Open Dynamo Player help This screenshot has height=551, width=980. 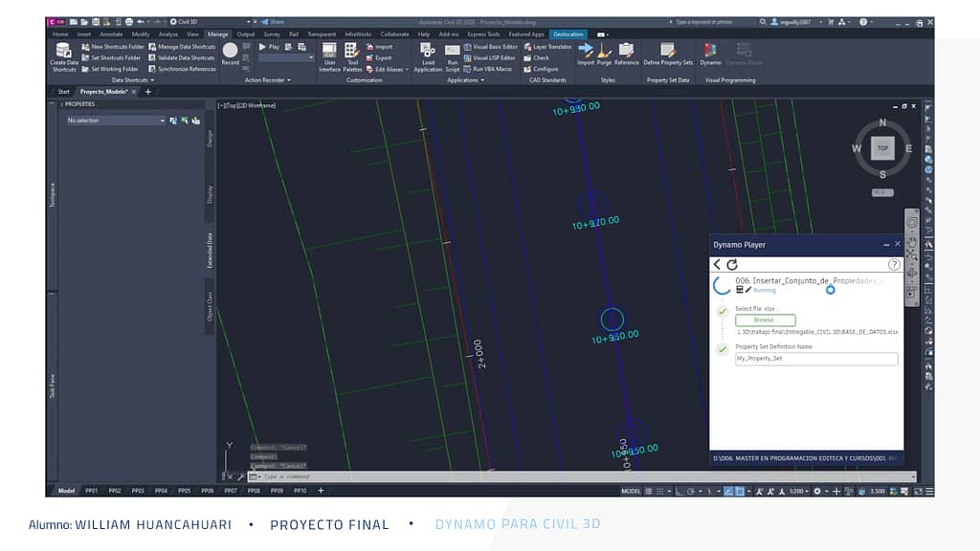[x=895, y=264]
